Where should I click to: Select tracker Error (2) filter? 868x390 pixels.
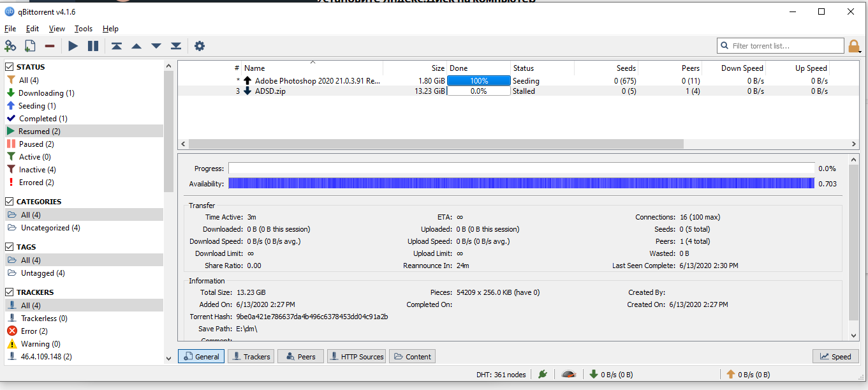[x=84, y=331]
